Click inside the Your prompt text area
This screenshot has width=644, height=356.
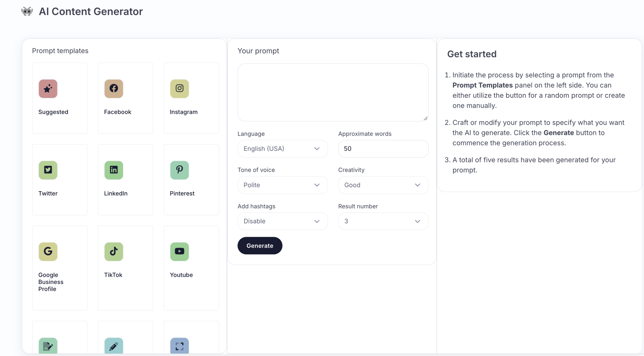coord(333,92)
